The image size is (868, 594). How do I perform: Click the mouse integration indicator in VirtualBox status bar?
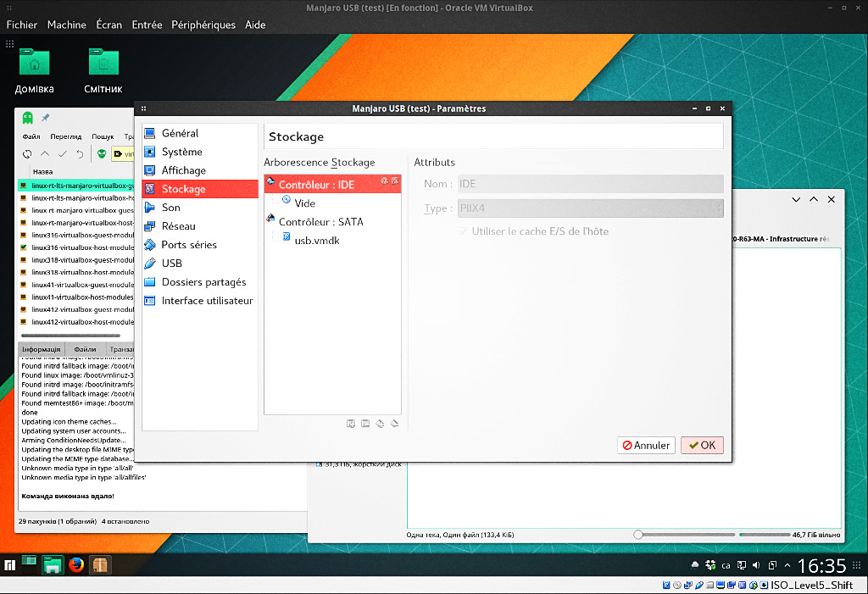pos(754,585)
